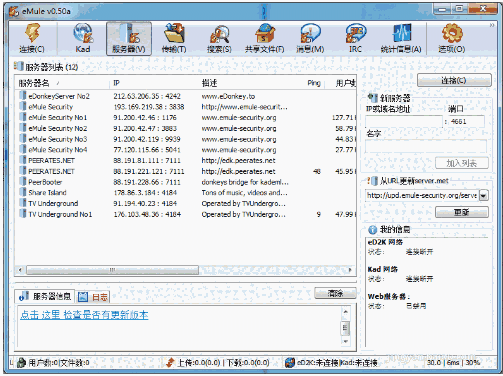The image size is (503, 376).
Task: Expand the server.met URL dropdown arrow
Action: point(484,195)
